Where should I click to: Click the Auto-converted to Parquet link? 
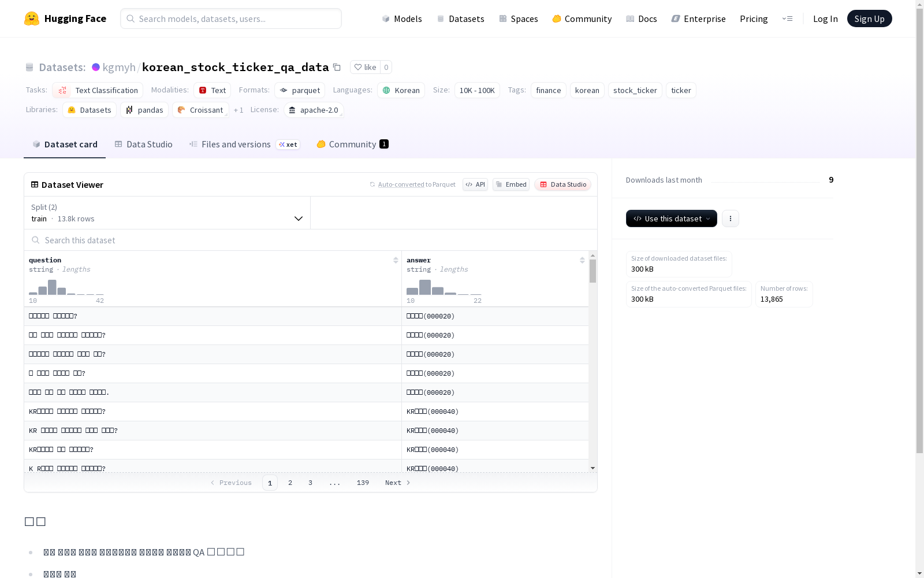(x=412, y=184)
